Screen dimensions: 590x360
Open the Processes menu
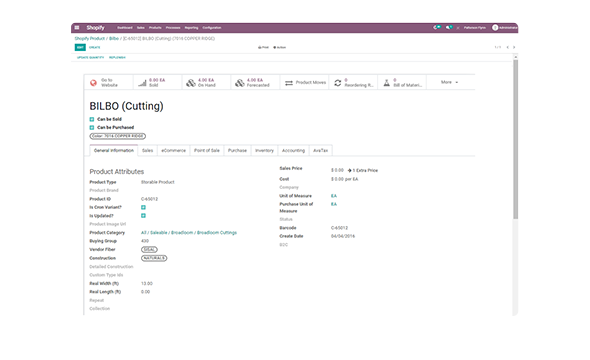point(173,28)
